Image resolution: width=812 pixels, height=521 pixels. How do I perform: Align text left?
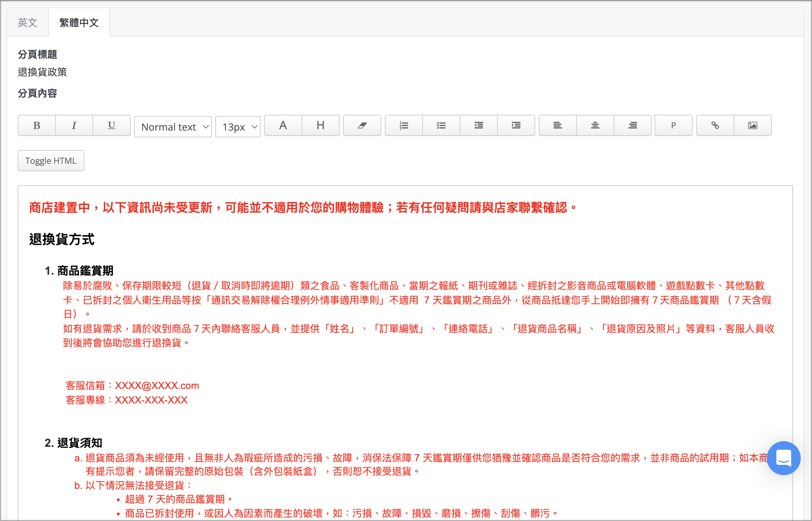click(x=558, y=125)
